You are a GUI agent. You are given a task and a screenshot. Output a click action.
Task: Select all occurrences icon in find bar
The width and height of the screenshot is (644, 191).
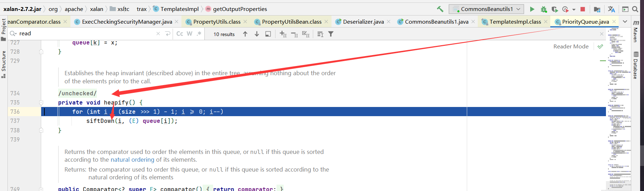tap(306, 34)
